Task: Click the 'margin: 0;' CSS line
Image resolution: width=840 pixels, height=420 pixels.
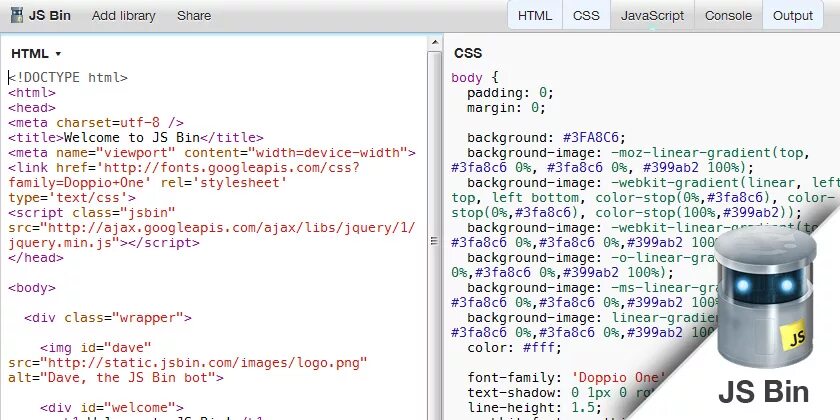Action: point(506,108)
